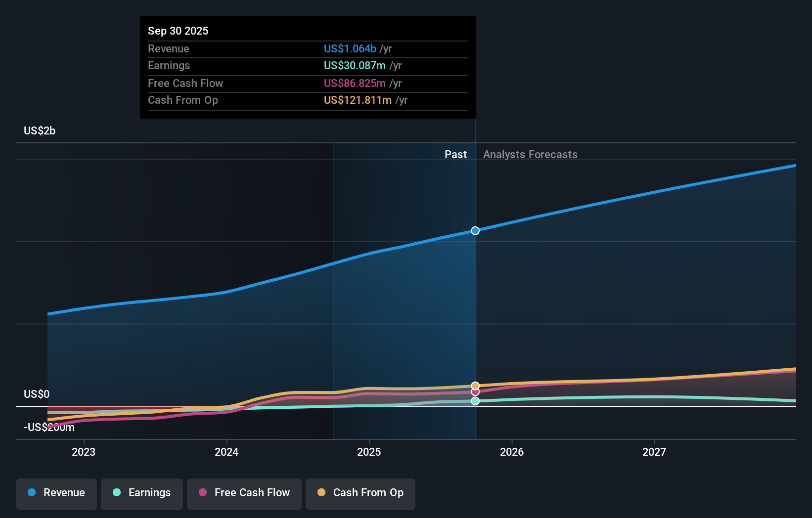
Task: Click the teal Earnings legend dot
Action: tap(116, 493)
